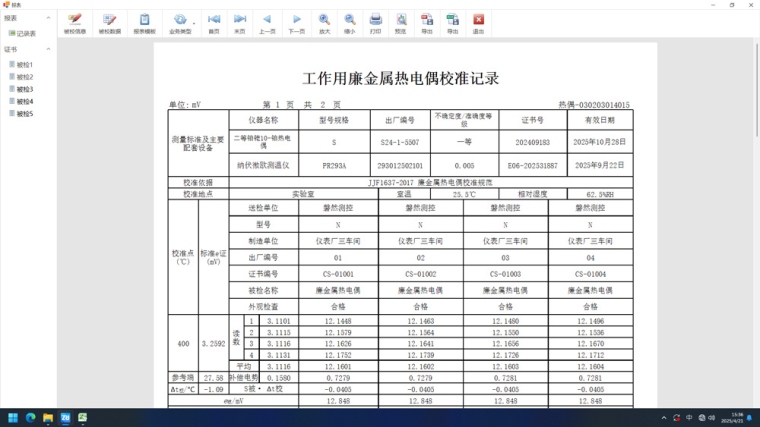Zoom out with the 缩小 magnifier
The width and height of the screenshot is (760, 427).
349,23
